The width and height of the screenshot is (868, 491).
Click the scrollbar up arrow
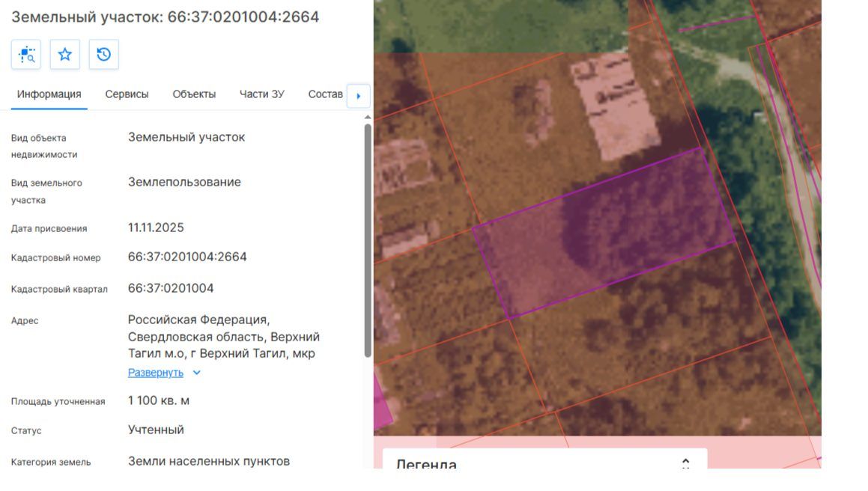[368, 118]
